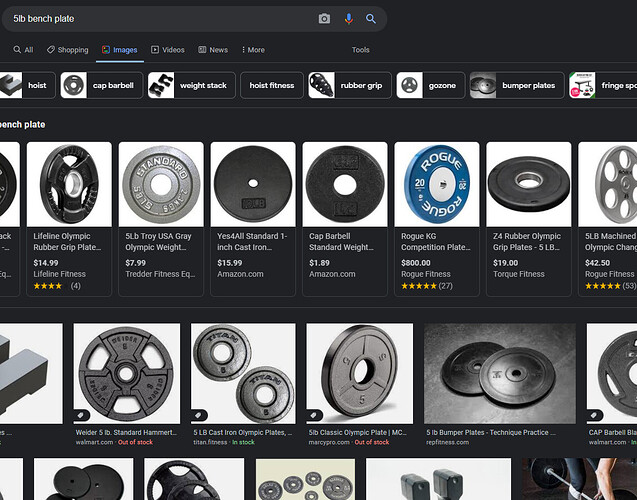Select the Images tab
The image size is (637, 500).
click(120, 50)
